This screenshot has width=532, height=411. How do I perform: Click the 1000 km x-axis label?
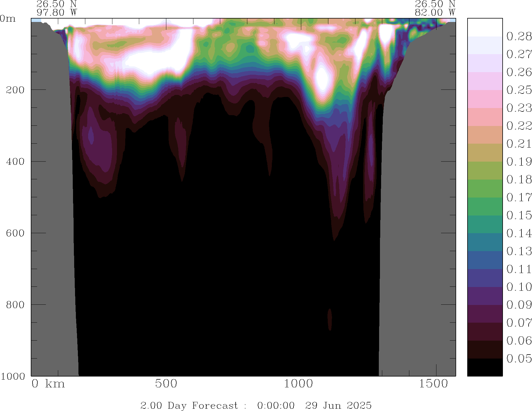[x=298, y=384]
